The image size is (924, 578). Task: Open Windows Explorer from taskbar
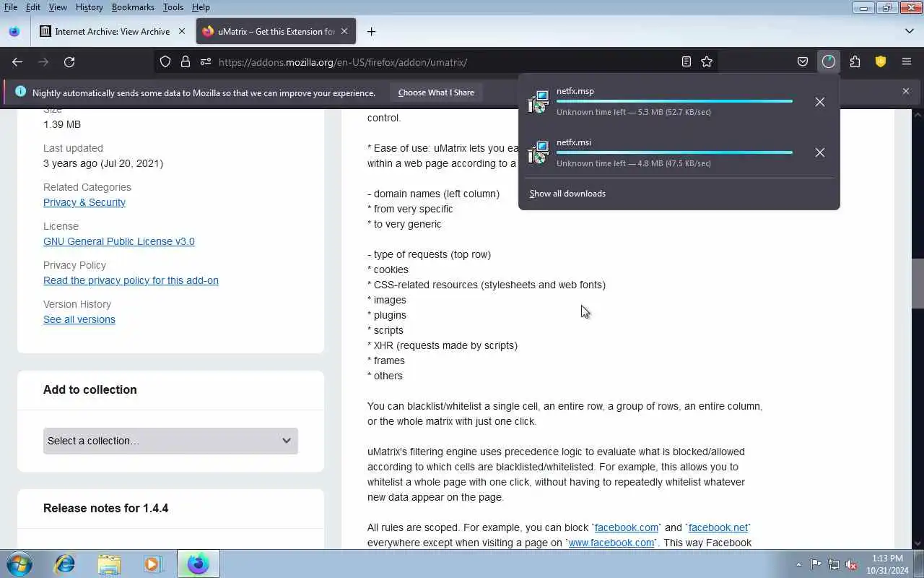point(109,564)
